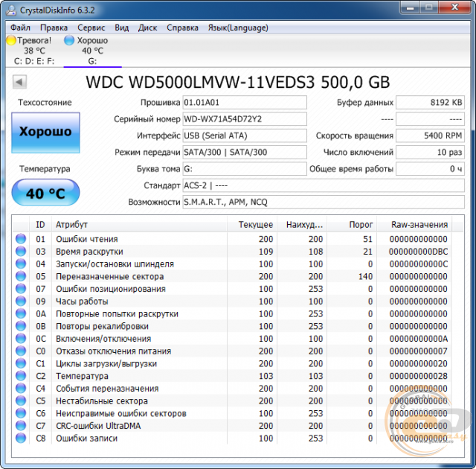Click status icon for События переназначения row

21,388
